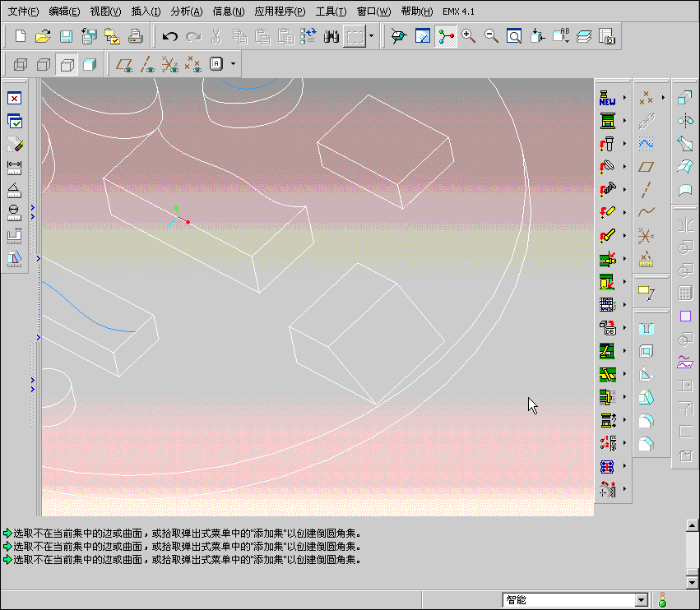Select the Sketch curve tool
The image size is (700, 610).
pos(647,143)
